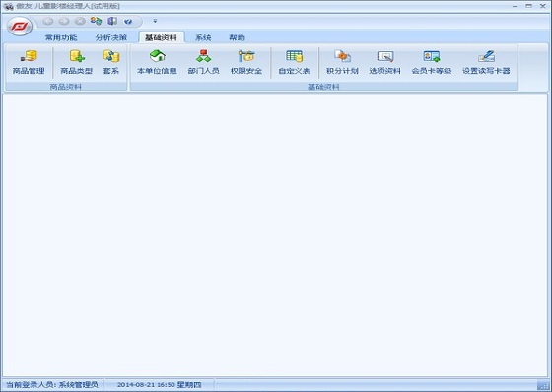Open 自定义表 custom table icon
This screenshot has width=552, height=392.
[295, 62]
